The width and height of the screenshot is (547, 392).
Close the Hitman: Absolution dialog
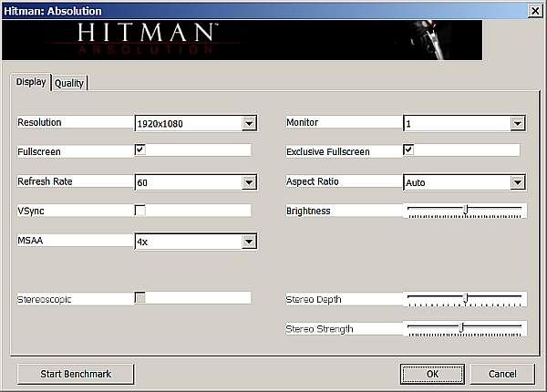[535, 11]
